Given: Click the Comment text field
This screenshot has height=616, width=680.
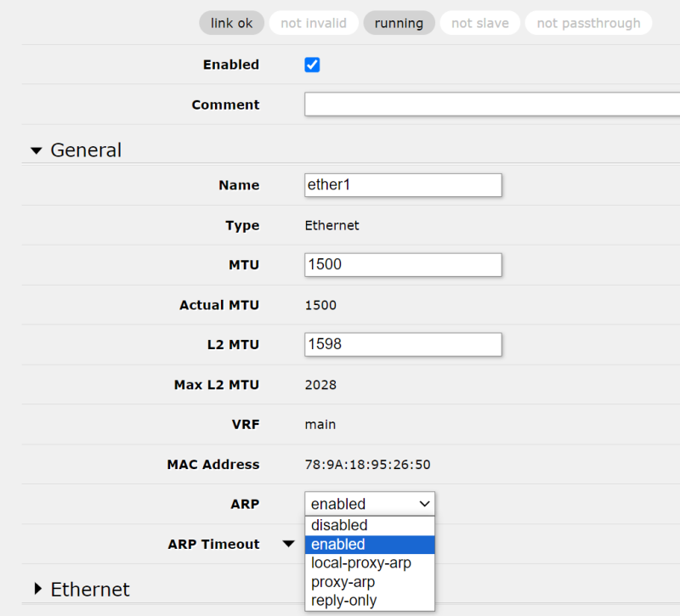Looking at the screenshot, I should [492, 104].
